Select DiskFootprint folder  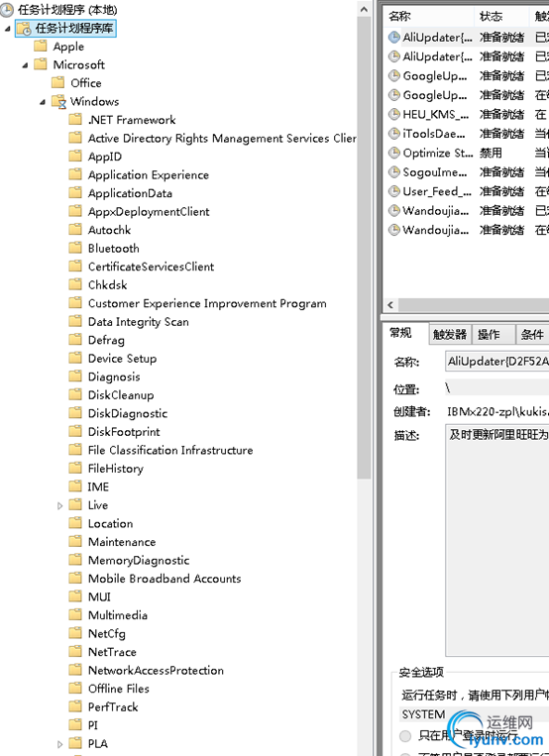(x=124, y=432)
